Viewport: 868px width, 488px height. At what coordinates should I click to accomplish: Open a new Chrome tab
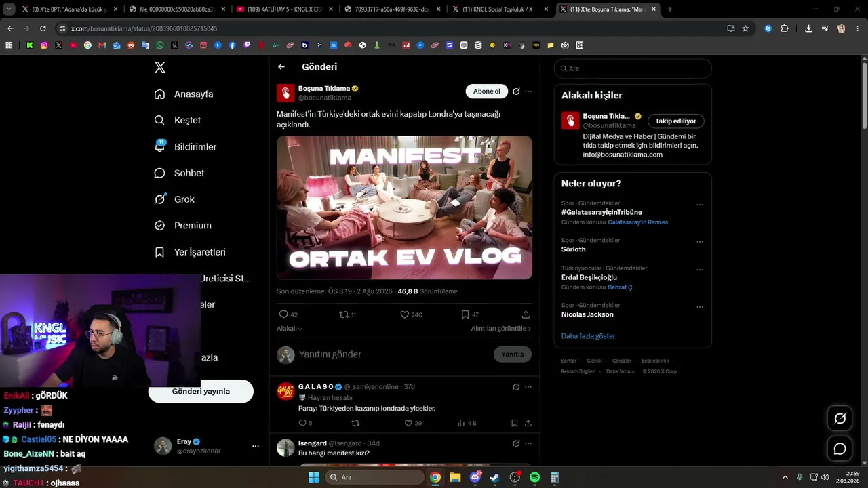click(x=670, y=9)
